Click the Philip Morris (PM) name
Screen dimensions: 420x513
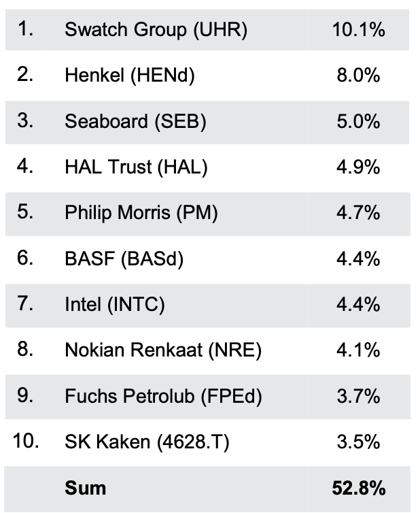(x=141, y=213)
